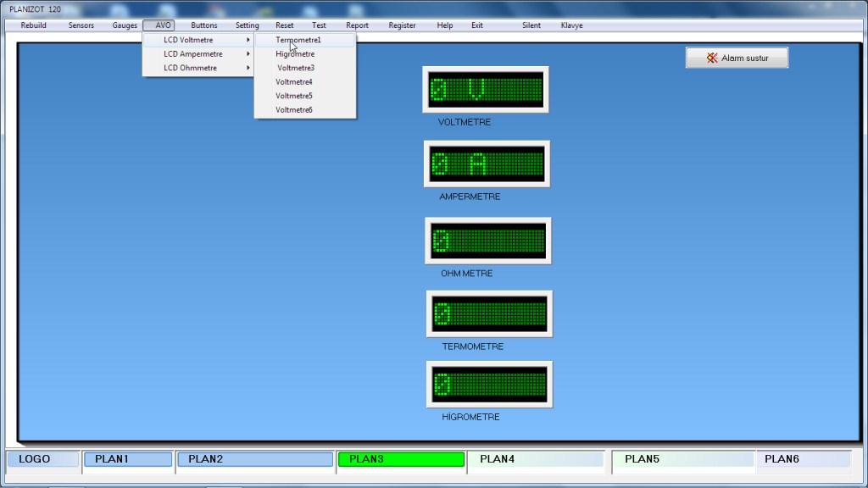Image resolution: width=868 pixels, height=488 pixels.
Task: Click the Termometre LCD display
Action: click(489, 313)
